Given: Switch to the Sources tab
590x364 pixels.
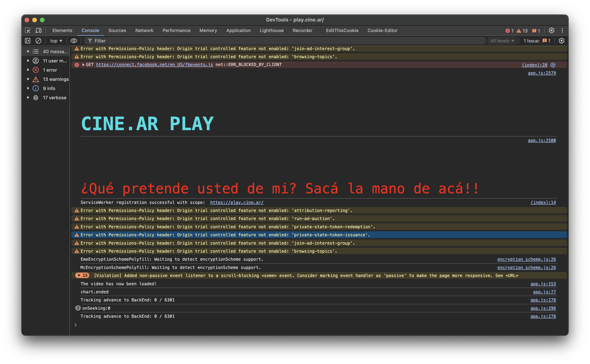Looking at the screenshot, I should point(117,30).
